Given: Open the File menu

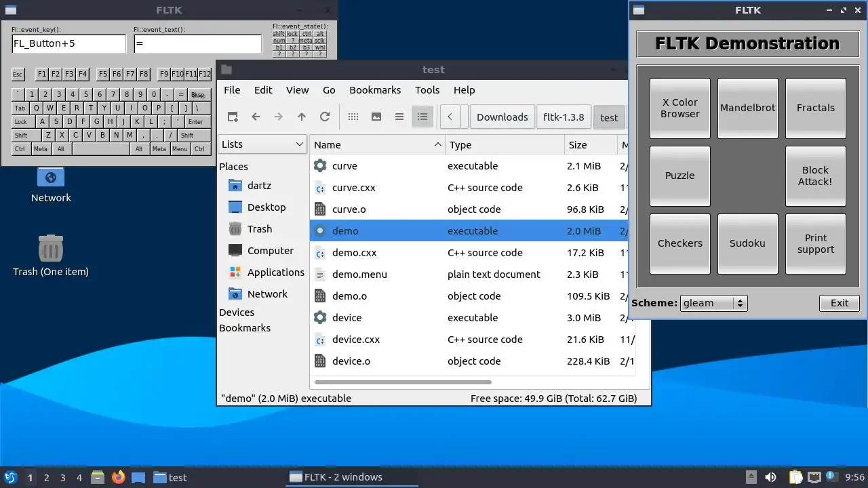Looking at the screenshot, I should coord(232,90).
